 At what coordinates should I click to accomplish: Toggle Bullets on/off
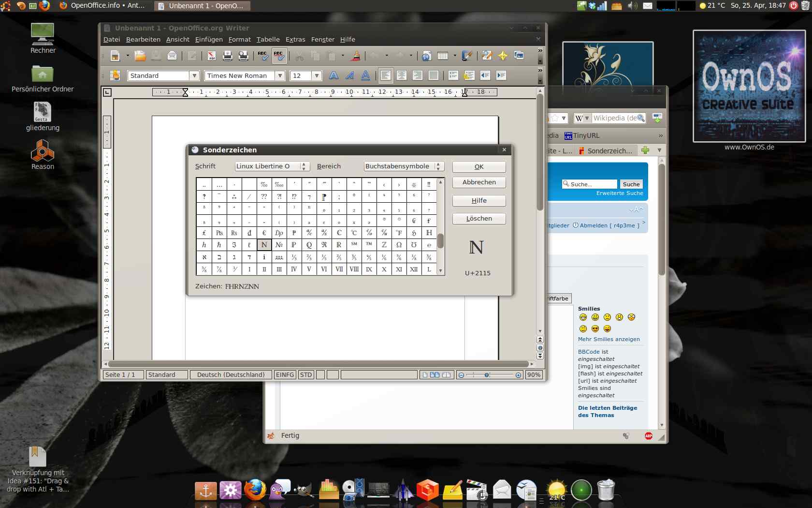pos(469,75)
